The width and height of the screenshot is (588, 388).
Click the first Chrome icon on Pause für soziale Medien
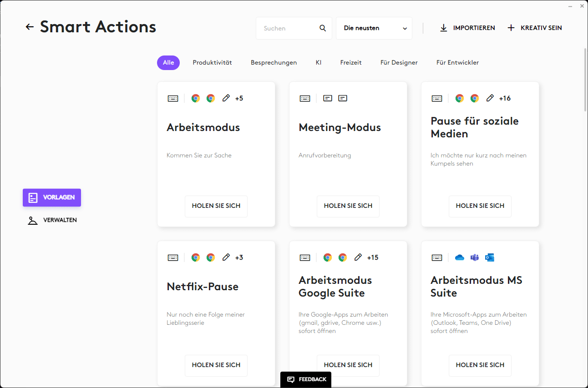(x=460, y=98)
